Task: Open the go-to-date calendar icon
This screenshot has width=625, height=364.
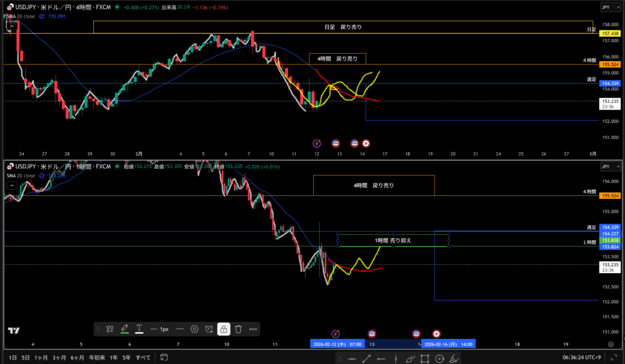Action: click(x=164, y=357)
